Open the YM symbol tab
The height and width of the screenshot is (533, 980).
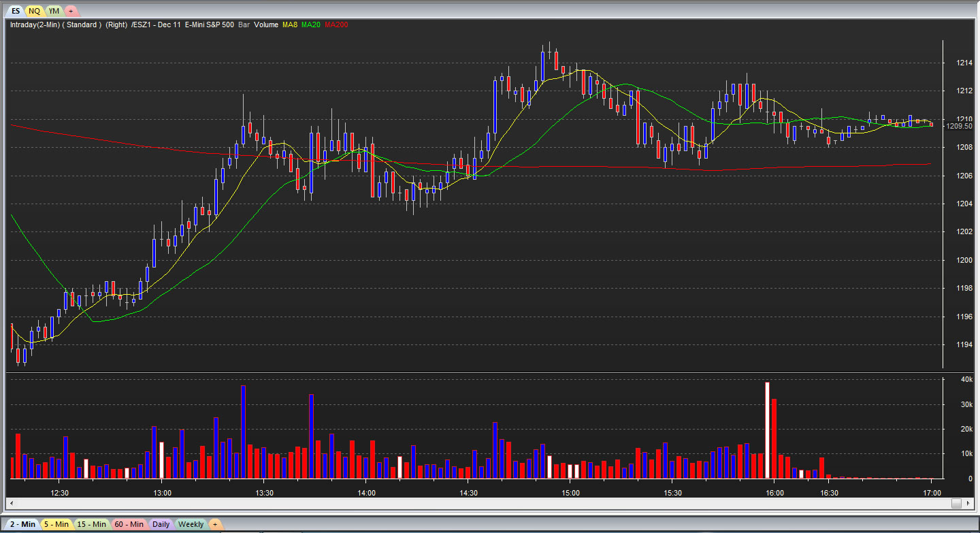[x=54, y=11]
